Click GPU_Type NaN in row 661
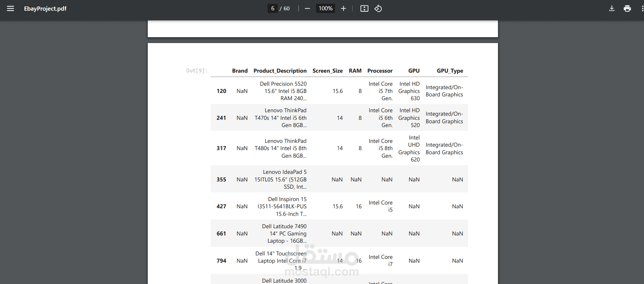This screenshot has height=284, width=644. (x=457, y=233)
